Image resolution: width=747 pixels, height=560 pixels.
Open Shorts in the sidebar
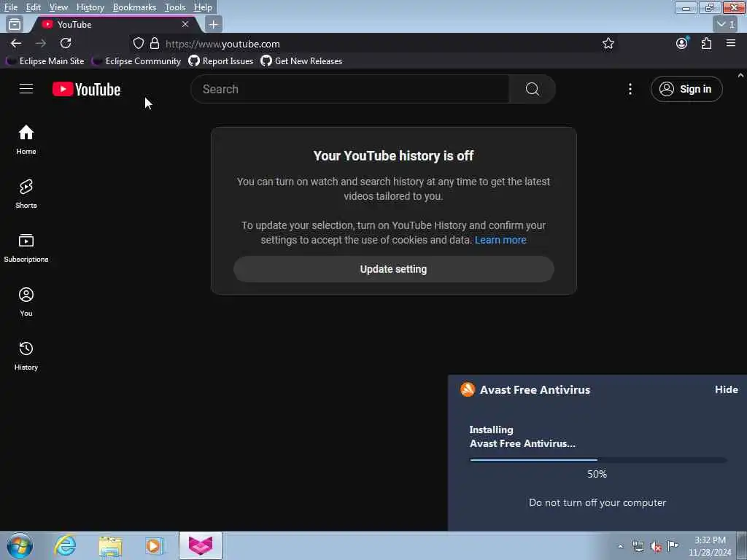click(26, 194)
